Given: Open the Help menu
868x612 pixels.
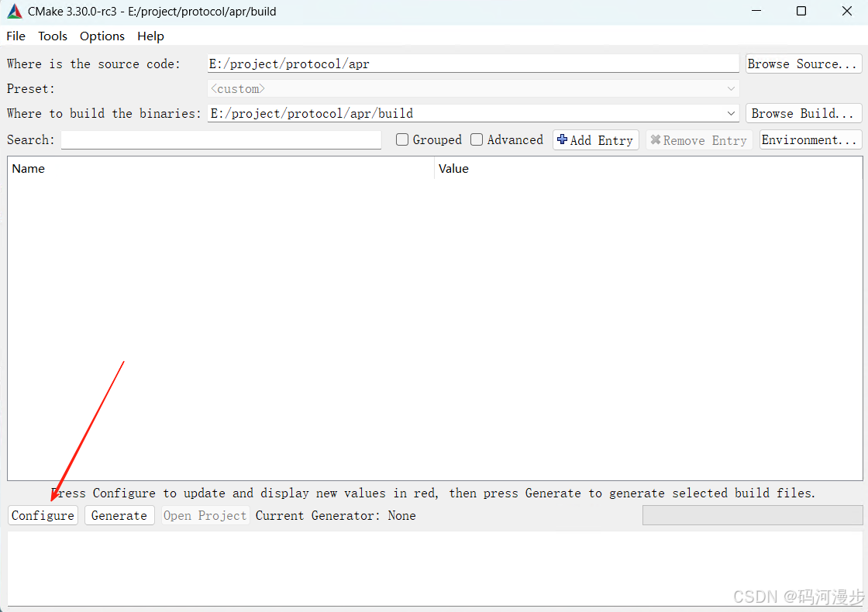Looking at the screenshot, I should (150, 36).
